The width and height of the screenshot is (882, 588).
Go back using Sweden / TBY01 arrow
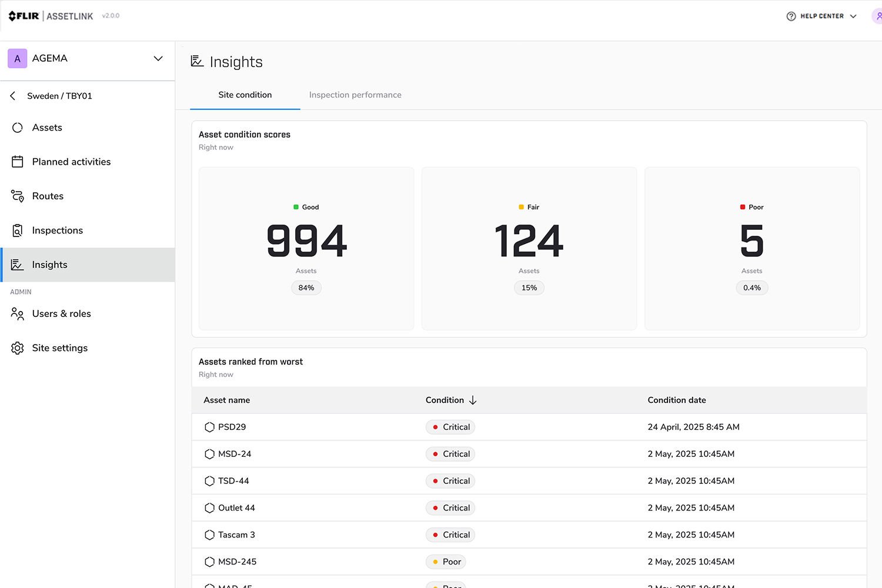(13, 96)
